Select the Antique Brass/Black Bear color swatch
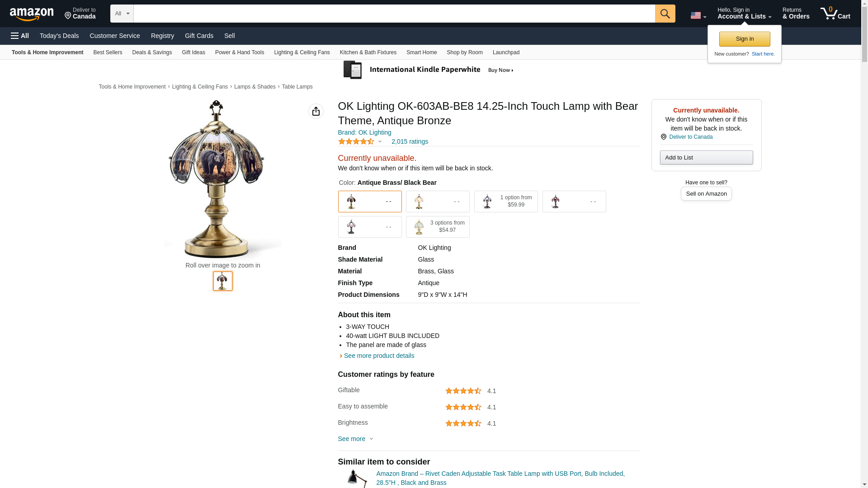This screenshot has width=868, height=488. 369,202
